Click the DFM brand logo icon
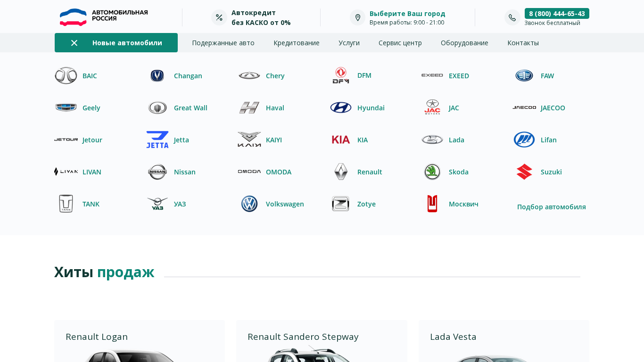This screenshot has width=644, height=362. click(341, 75)
